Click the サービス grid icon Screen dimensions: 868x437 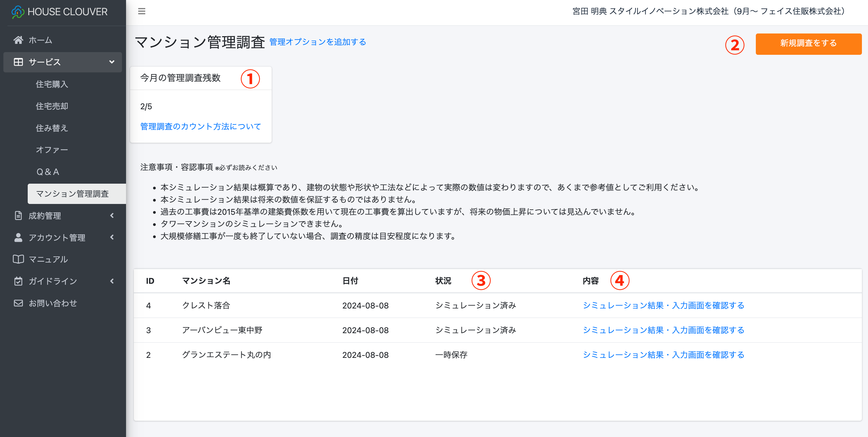(x=18, y=62)
